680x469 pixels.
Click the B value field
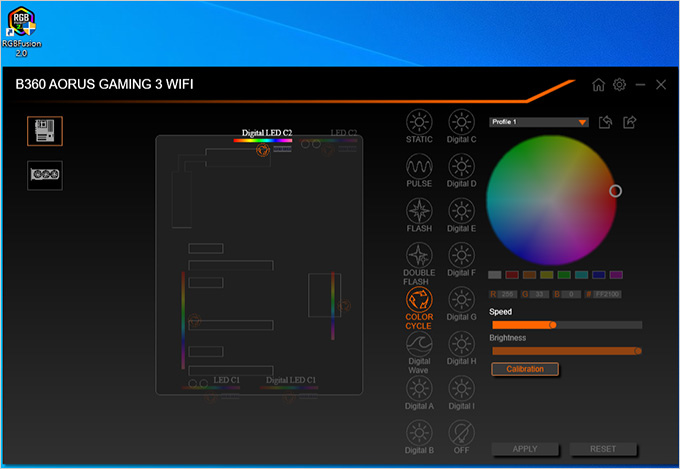point(571,295)
